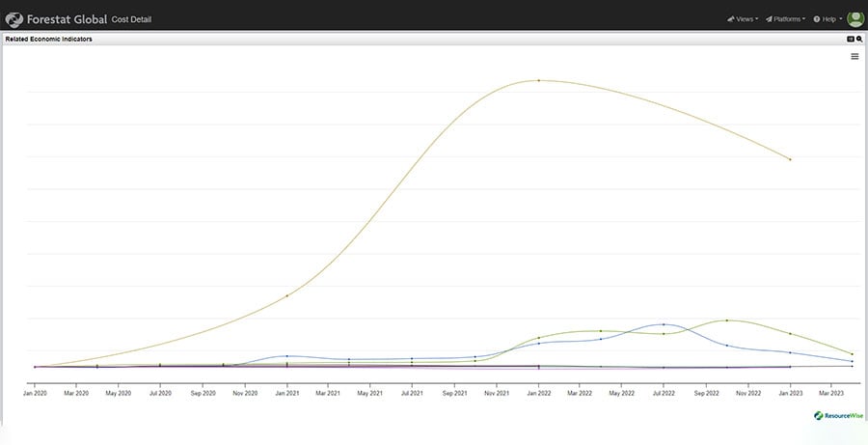This screenshot has height=445, width=868.
Task: Select green line point at Jan 2022
Action: 538,338
